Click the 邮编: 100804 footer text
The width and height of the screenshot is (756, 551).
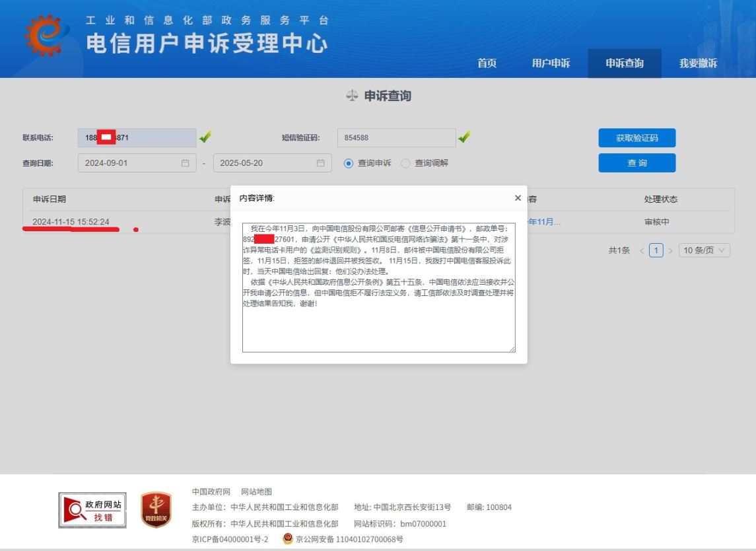pos(489,507)
